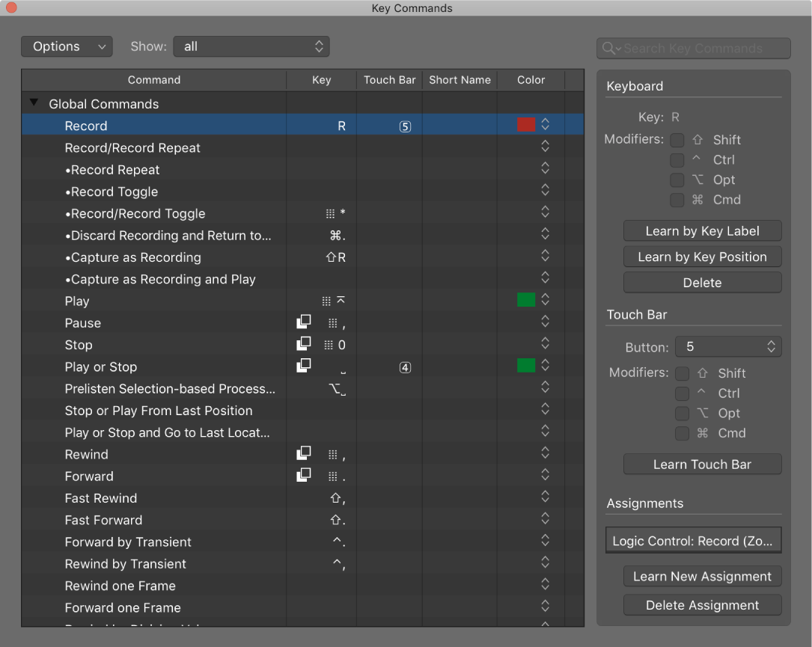Click the multiple-assignments icon beside Pause

click(303, 322)
